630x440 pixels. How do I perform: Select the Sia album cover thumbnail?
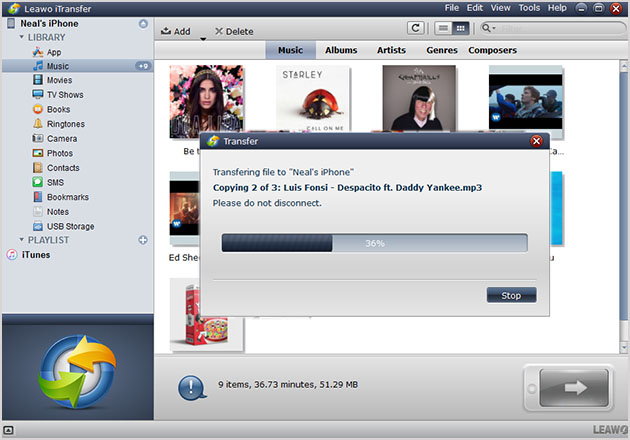(x=419, y=98)
